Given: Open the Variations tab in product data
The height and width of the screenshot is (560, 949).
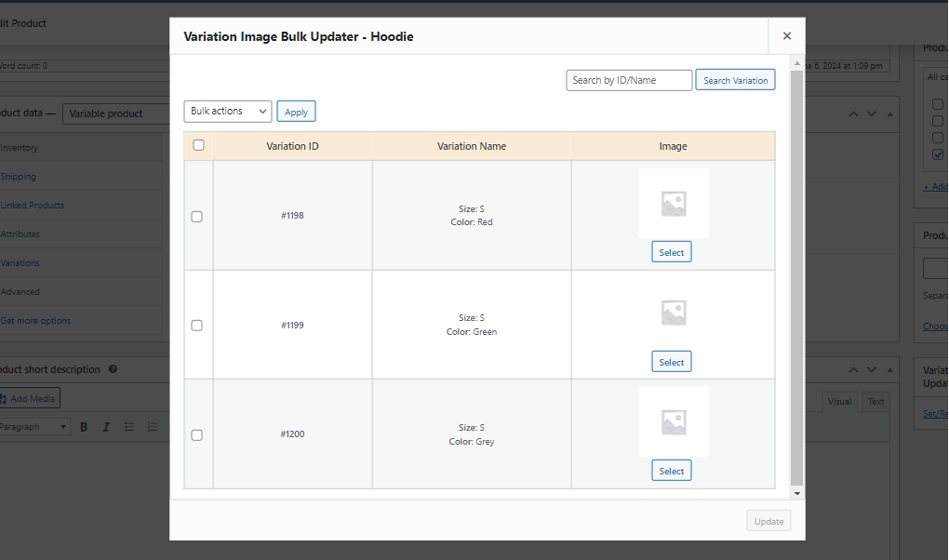Looking at the screenshot, I should point(20,262).
